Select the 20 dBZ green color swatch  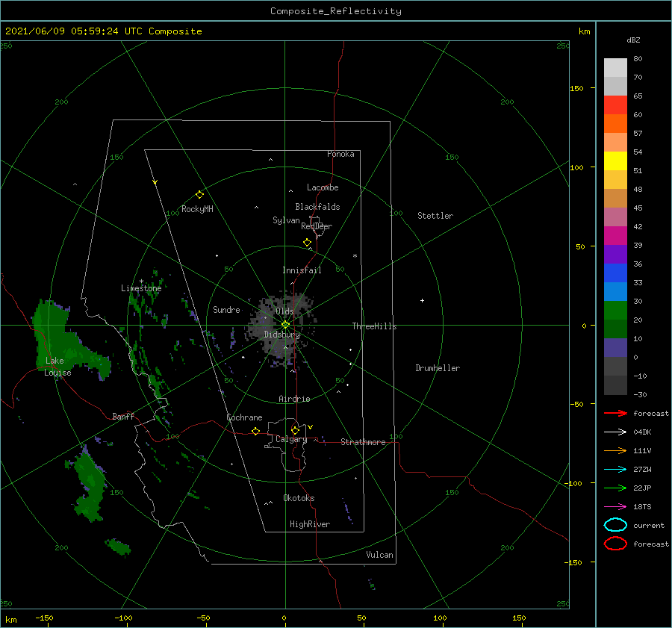point(615,311)
